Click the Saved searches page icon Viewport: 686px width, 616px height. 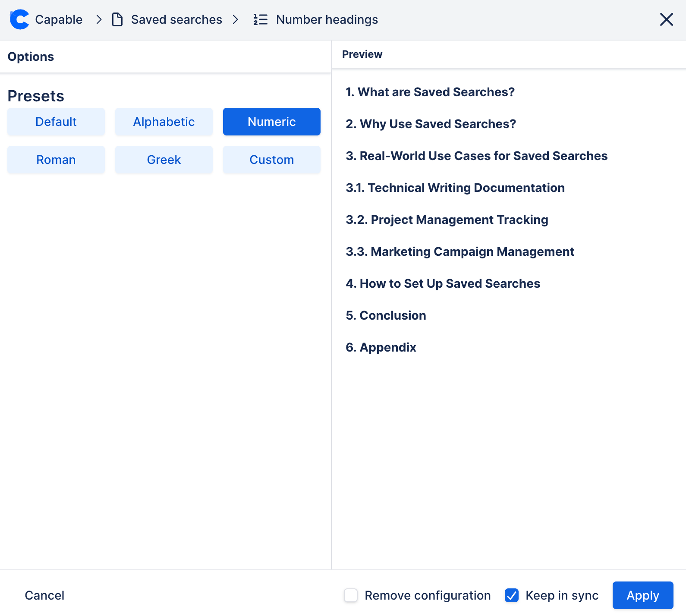click(x=117, y=19)
